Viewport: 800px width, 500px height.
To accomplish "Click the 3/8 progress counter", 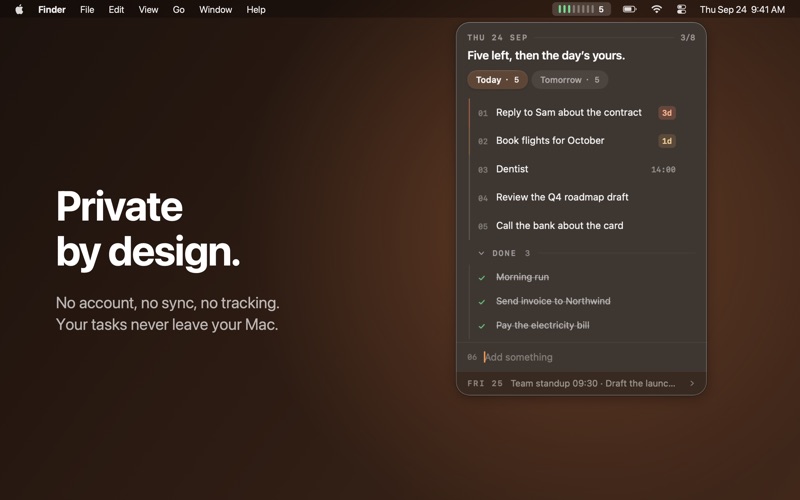I will coord(688,38).
